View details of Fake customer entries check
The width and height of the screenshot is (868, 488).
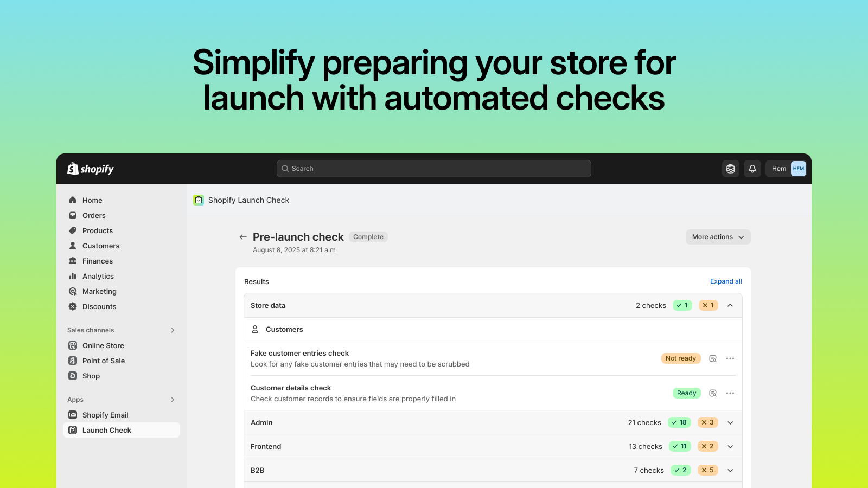coord(713,358)
